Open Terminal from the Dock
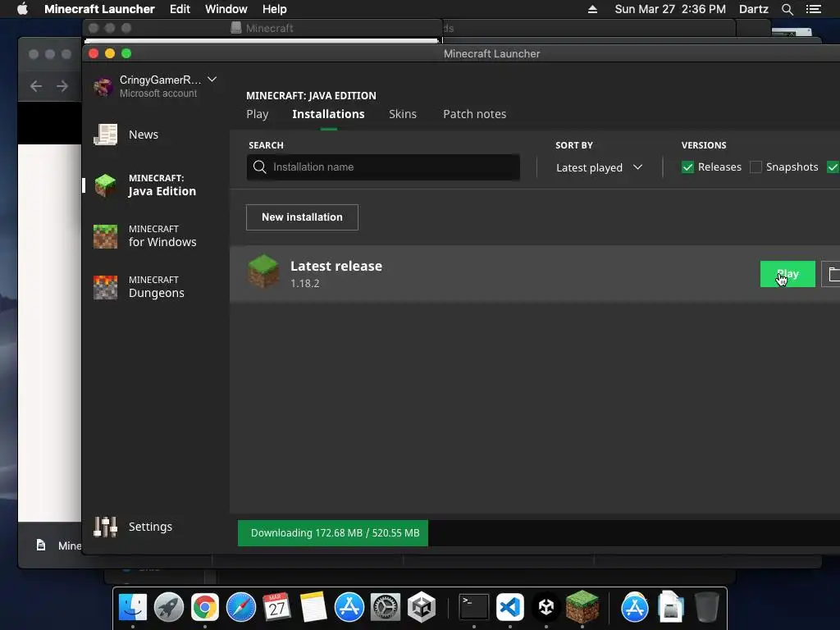The height and width of the screenshot is (630, 840). [x=474, y=608]
